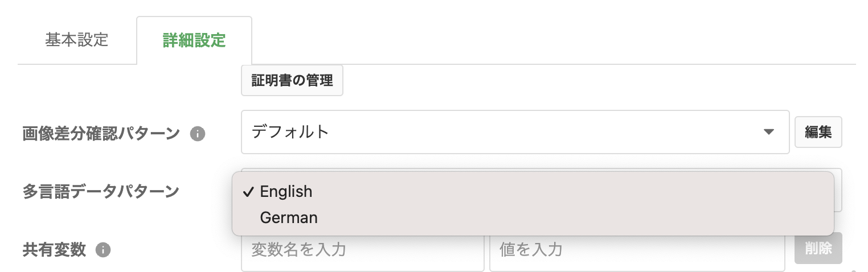Click the 多言語データパターン label
The width and height of the screenshot is (868, 272).
[101, 192]
